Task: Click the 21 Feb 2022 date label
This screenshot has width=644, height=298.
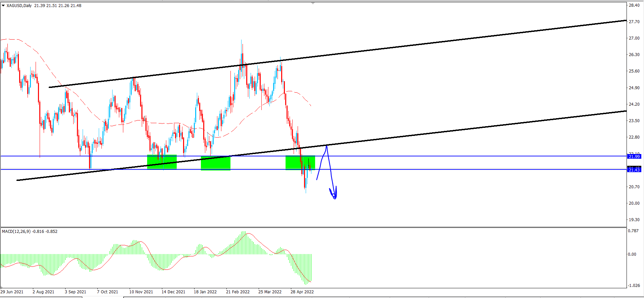Action: pos(238,292)
